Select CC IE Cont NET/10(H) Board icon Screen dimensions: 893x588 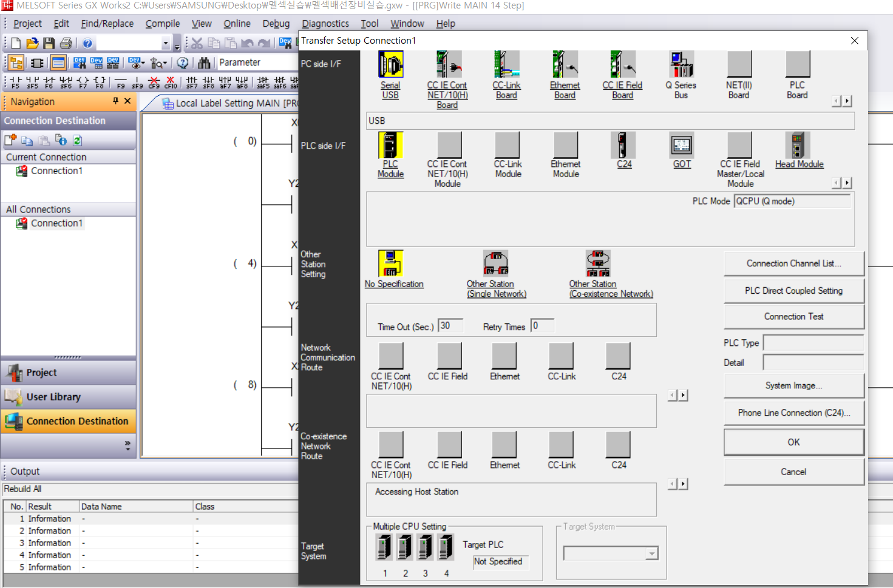(449, 64)
